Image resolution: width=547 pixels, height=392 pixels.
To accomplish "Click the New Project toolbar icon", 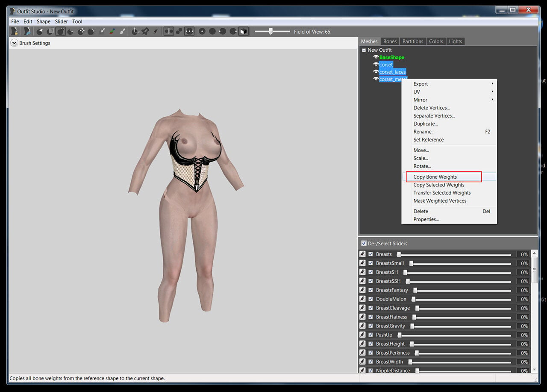I will point(15,31).
